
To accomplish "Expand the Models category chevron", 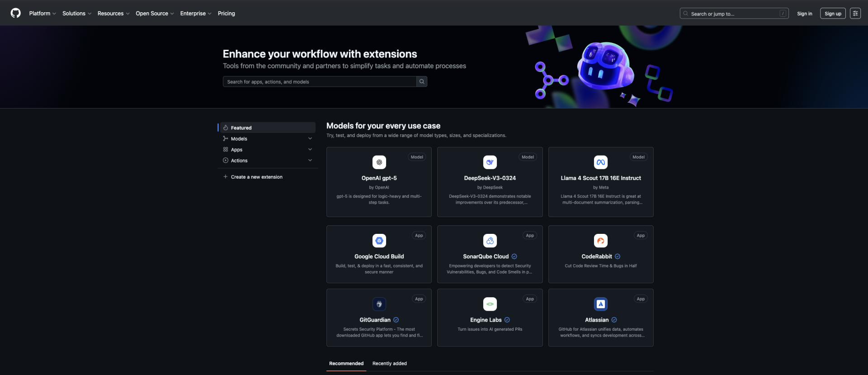I will click(x=310, y=138).
